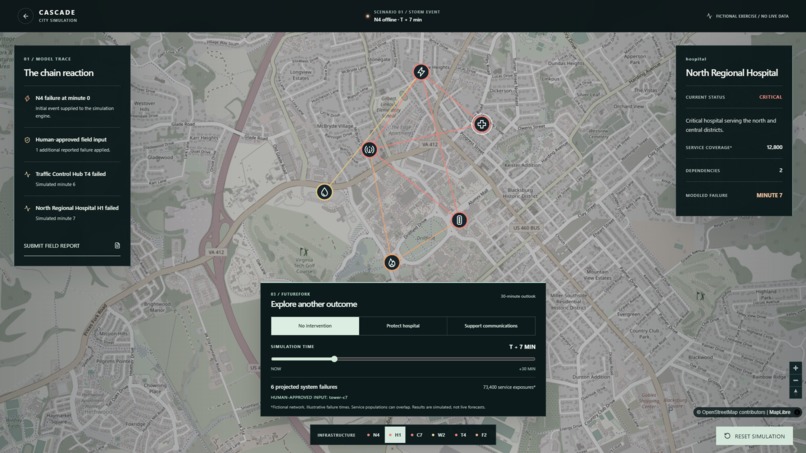Open the North Regional Hospital H1 failed entry

72,213
